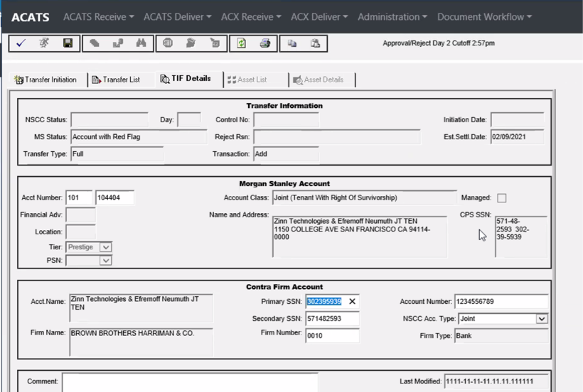583x392 pixels.
Task: Click the save floppy disk icon
Action: [x=68, y=43]
